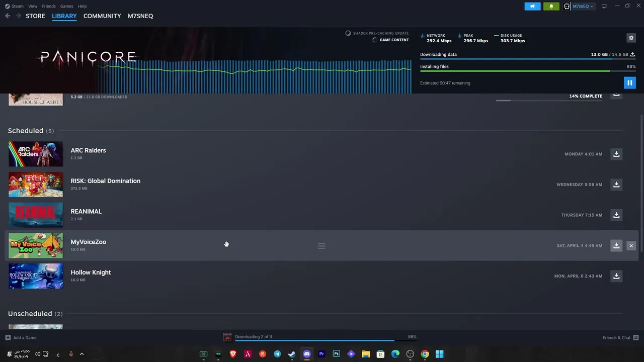Pause the Panicore download
This screenshot has height=362, width=644.
click(629, 83)
